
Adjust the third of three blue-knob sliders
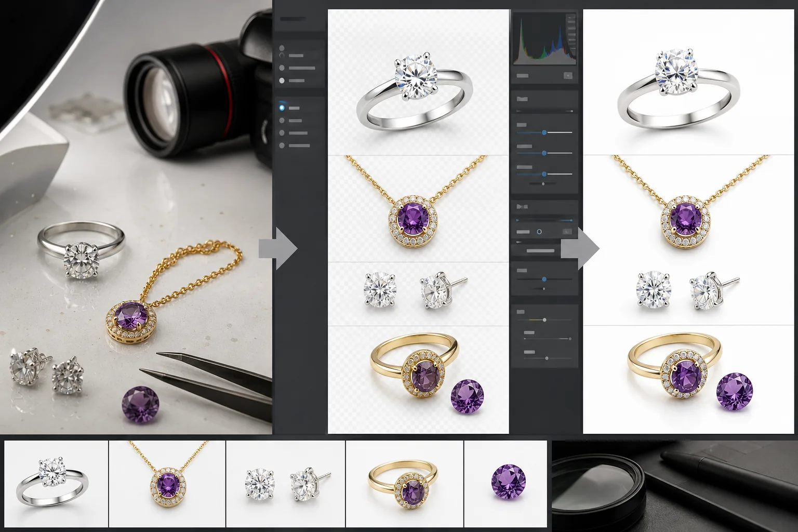tap(544, 174)
